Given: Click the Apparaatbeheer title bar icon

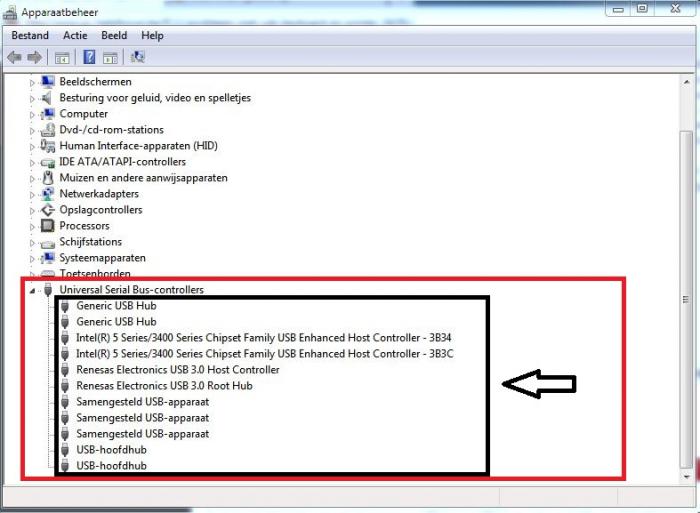Looking at the screenshot, I should pyautogui.click(x=10, y=13).
